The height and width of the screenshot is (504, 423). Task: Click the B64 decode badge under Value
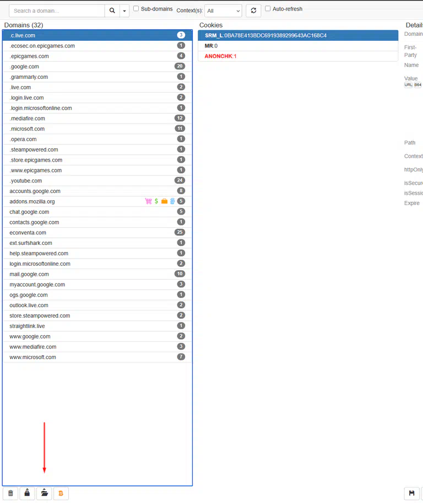pos(417,85)
